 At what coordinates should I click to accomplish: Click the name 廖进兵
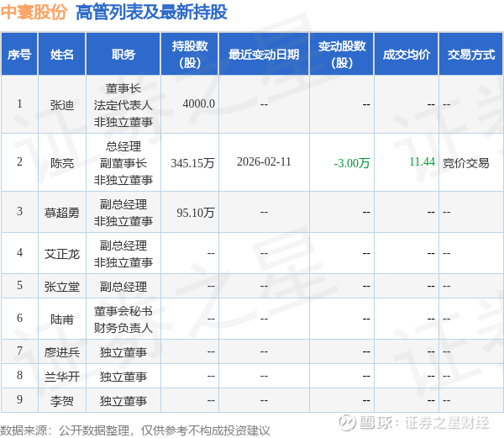[x=61, y=352]
